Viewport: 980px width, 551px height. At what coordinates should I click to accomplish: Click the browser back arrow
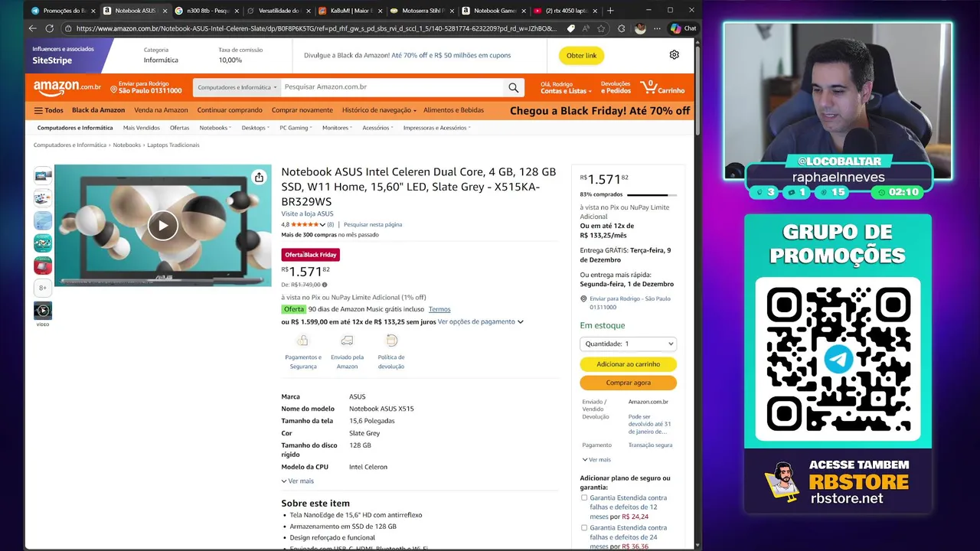pyautogui.click(x=32, y=28)
